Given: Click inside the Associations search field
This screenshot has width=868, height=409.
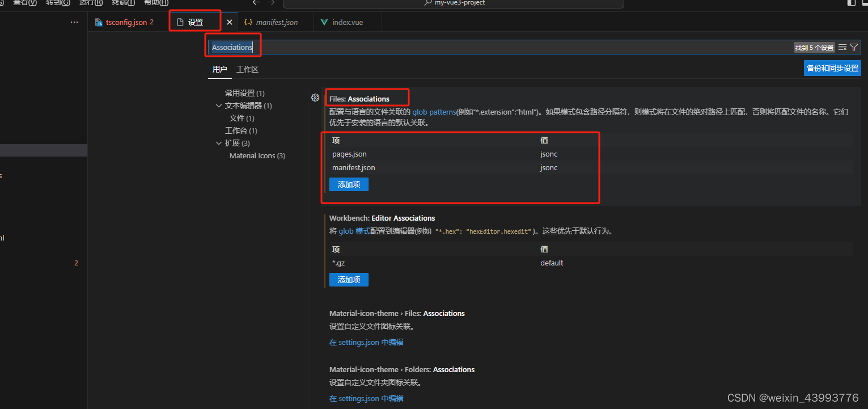Looking at the screenshot, I should pyautogui.click(x=232, y=47).
